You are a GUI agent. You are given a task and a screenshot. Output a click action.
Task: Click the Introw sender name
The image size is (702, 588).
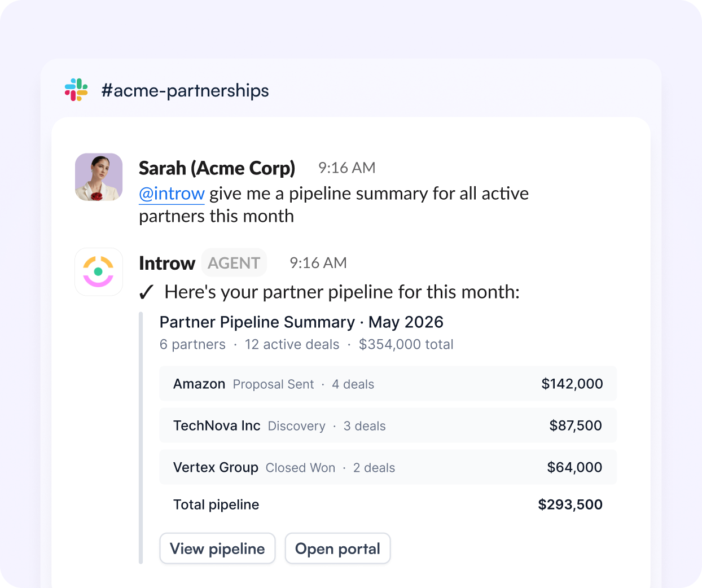167,263
